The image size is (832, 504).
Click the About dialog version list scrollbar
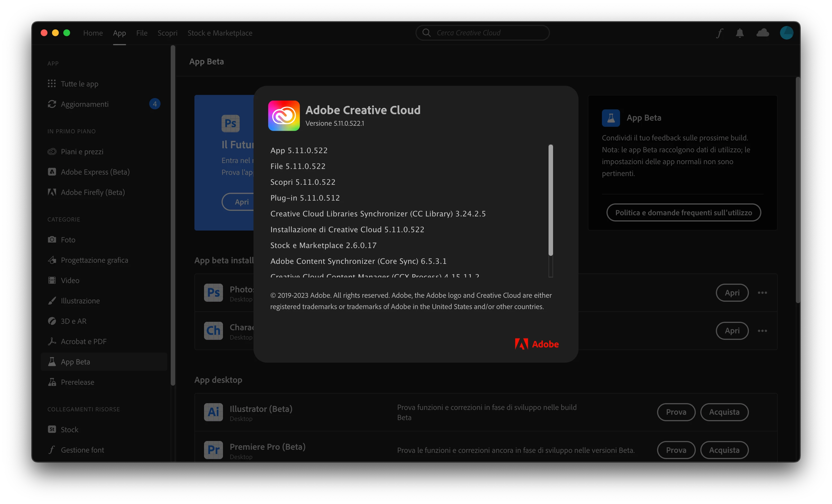click(551, 200)
